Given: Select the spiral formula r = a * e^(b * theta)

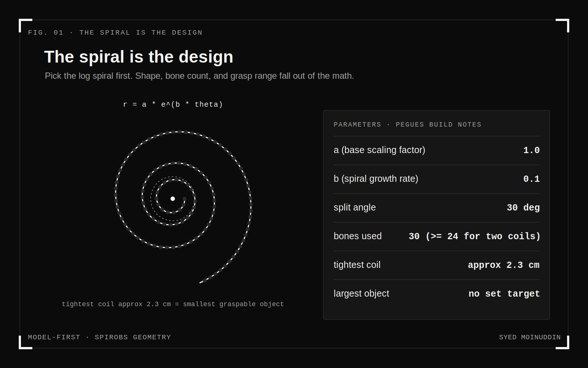Looking at the screenshot, I should (173, 105).
